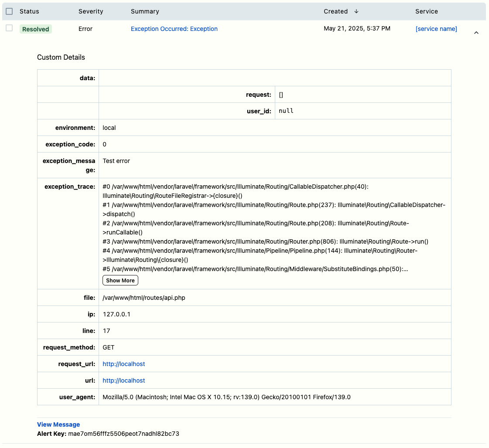Click the Severity column header
The image size is (489, 448).
coord(91,11)
